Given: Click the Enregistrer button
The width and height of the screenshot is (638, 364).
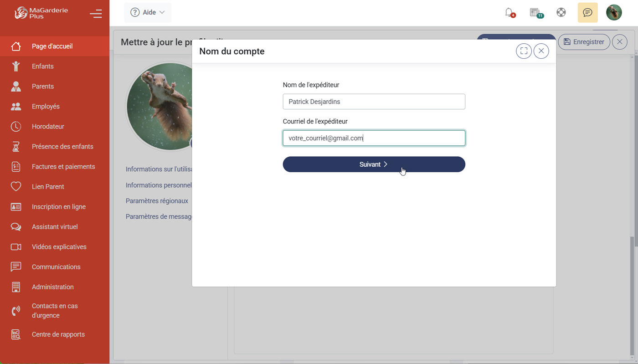Looking at the screenshot, I should [584, 42].
